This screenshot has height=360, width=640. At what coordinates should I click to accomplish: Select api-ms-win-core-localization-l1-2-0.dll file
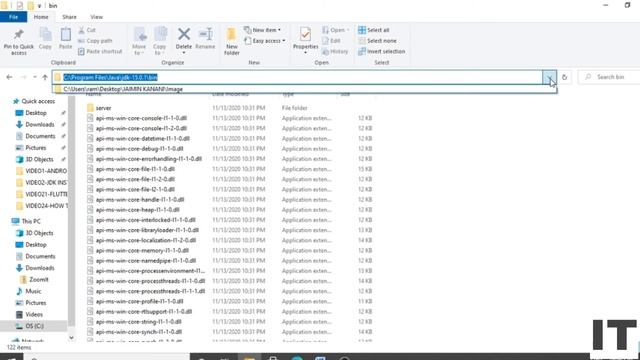coord(146,240)
